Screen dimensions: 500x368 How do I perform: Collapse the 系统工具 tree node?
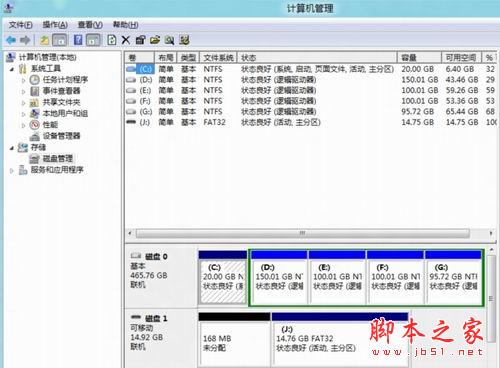[12, 69]
